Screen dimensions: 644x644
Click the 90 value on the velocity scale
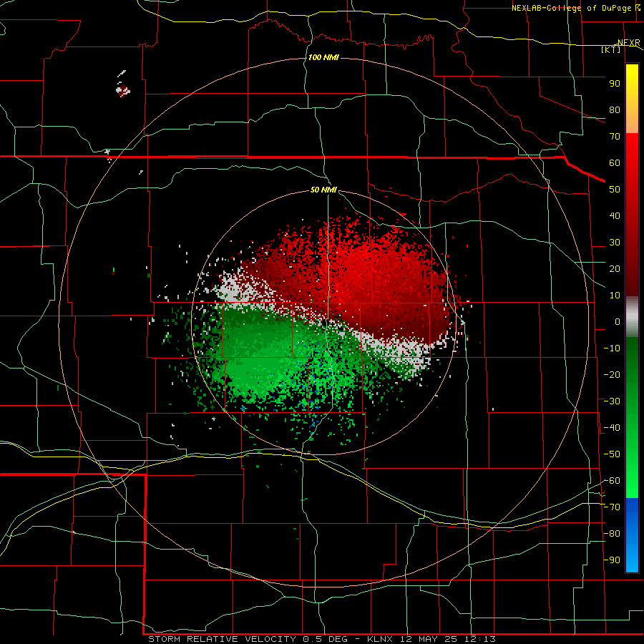[x=615, y=84]
